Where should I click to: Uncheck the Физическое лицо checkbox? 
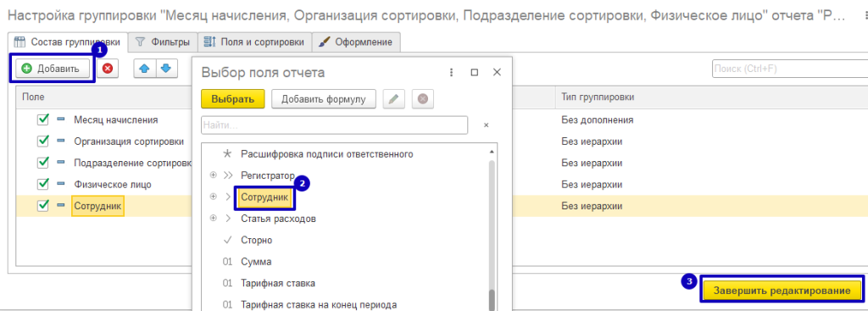pos(42,184)
